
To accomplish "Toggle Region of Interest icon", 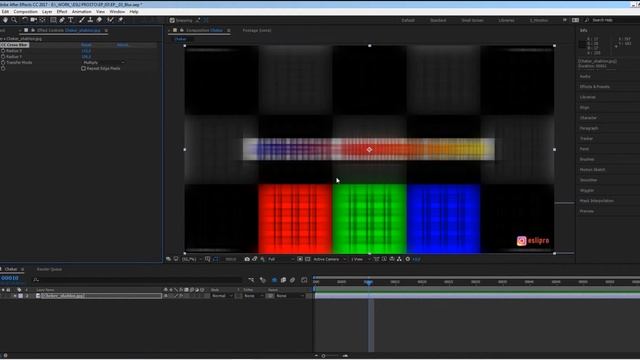I will click(300, 259).
